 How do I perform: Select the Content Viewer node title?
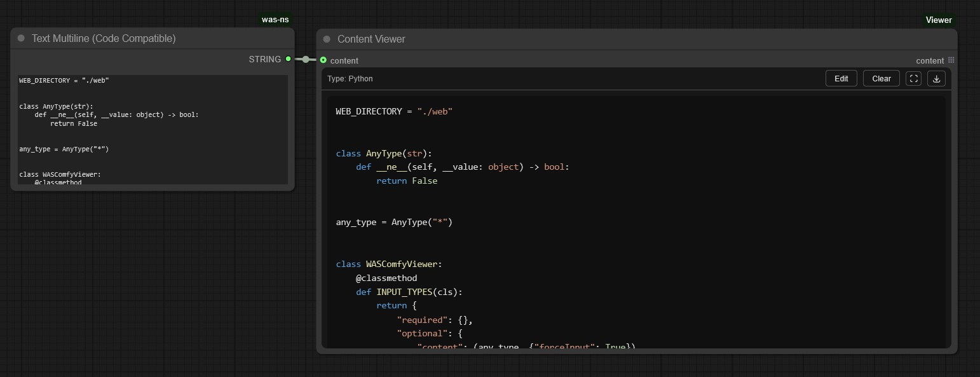coord(371,39)
